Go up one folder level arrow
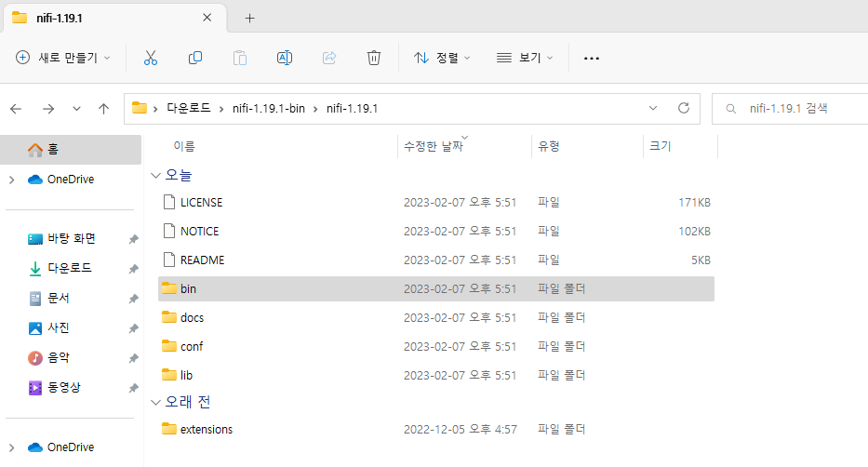 pos(103,109)
